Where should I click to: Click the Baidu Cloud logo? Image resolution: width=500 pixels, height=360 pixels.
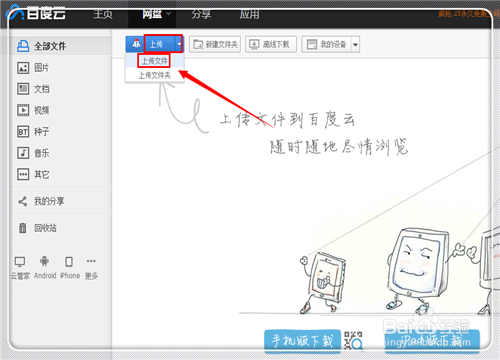(x=36, y=14)
